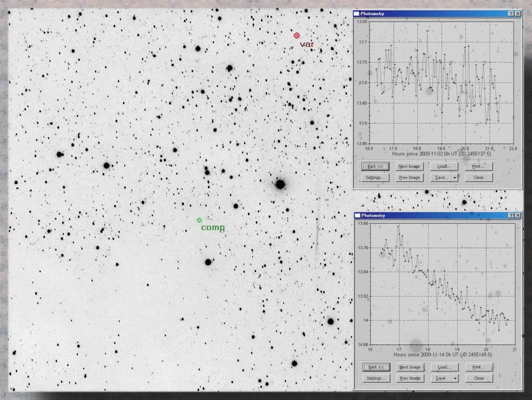Click Print... in the lower Photometry window
The image size is (532, 400).
coord(479,367)
